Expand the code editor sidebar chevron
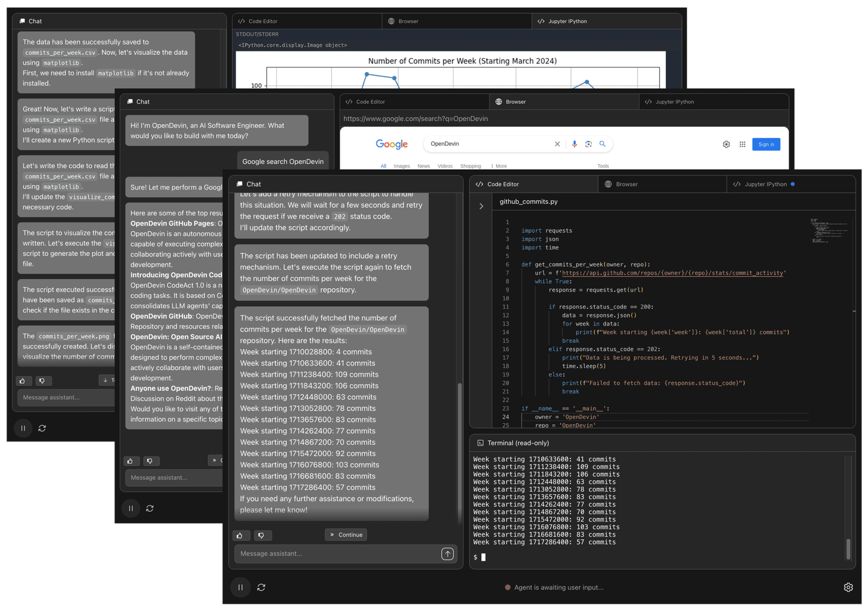This screenshot has height=612, width=868. (x=481, y=206)
